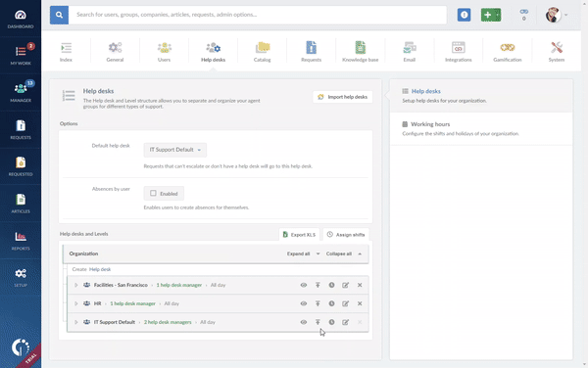Open My Work in the sidebar
This screenshot has width=588, height=368.
[x=21, y=55]
